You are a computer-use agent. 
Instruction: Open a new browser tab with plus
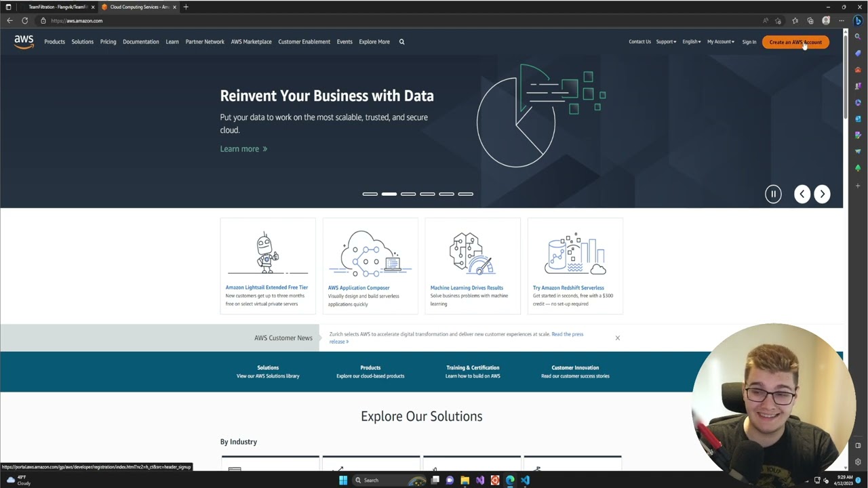186,7
